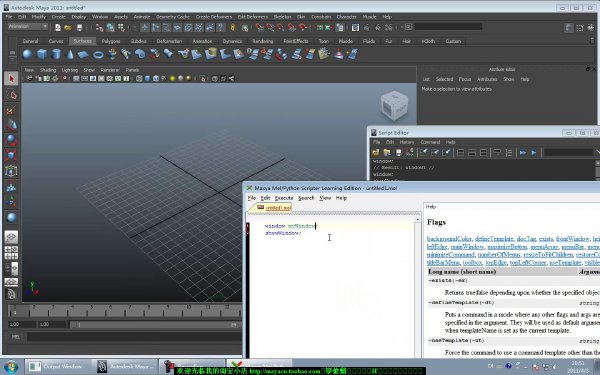The height and width of the screenshot is (375, 600).
Task: Pick the Lasso tool in Maya toolbox
Action: click(x=11, y=95)
